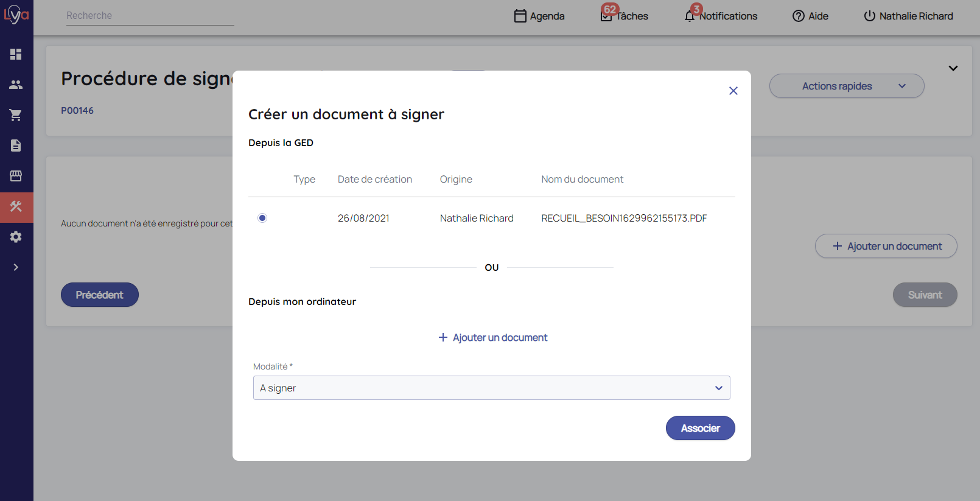Collapse the procedure header panel chevron
980x501 pixels.
[953, 68]
